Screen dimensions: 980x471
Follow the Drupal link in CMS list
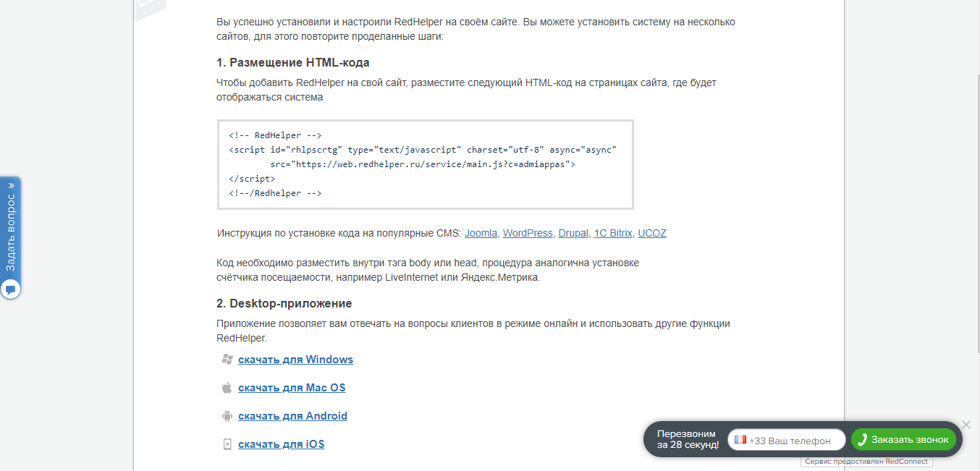click(x=573, y=233)
